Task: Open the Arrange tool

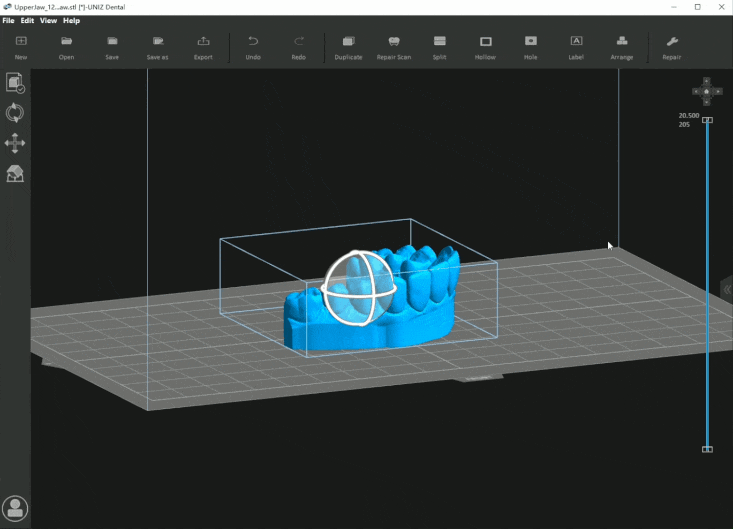Action: (621, 46)
